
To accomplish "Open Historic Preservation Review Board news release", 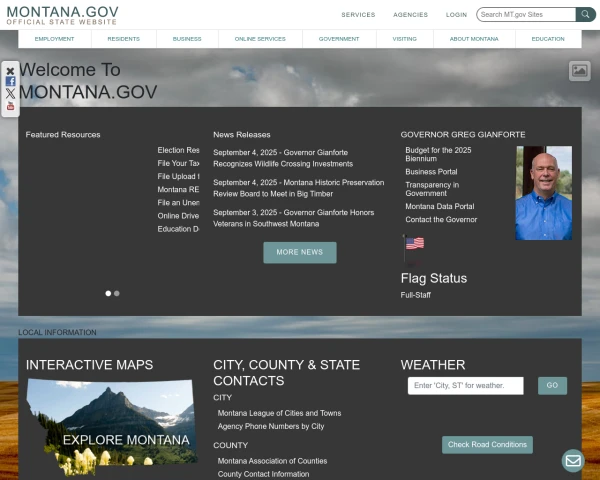I will (x=298, y=188).
